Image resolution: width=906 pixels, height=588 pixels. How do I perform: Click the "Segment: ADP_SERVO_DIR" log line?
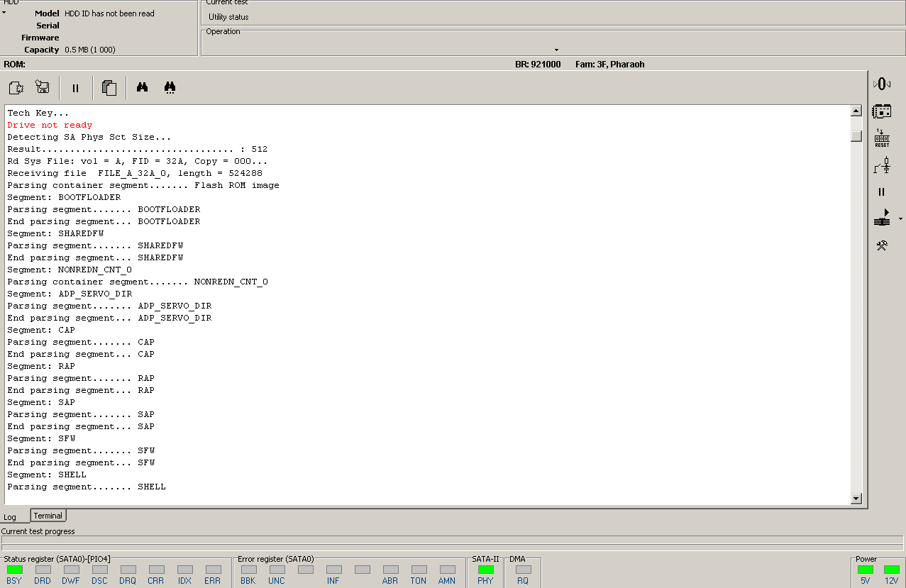(x=70, y=294)
